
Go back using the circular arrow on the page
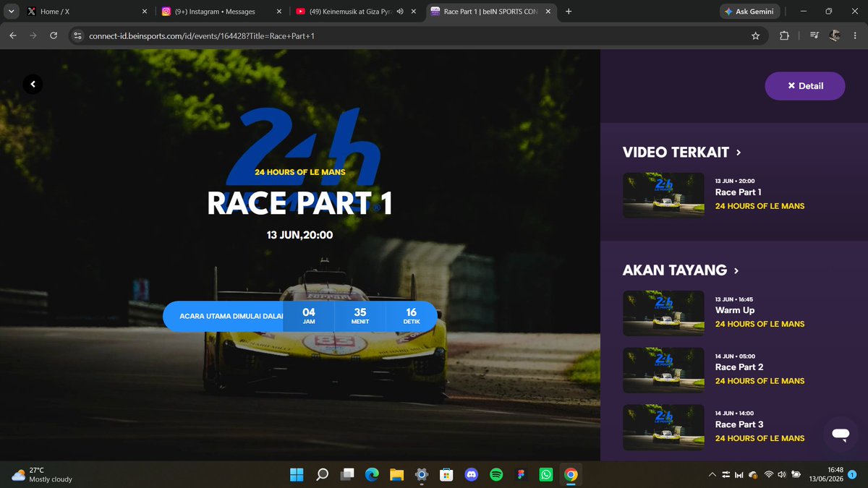(33, 85)
